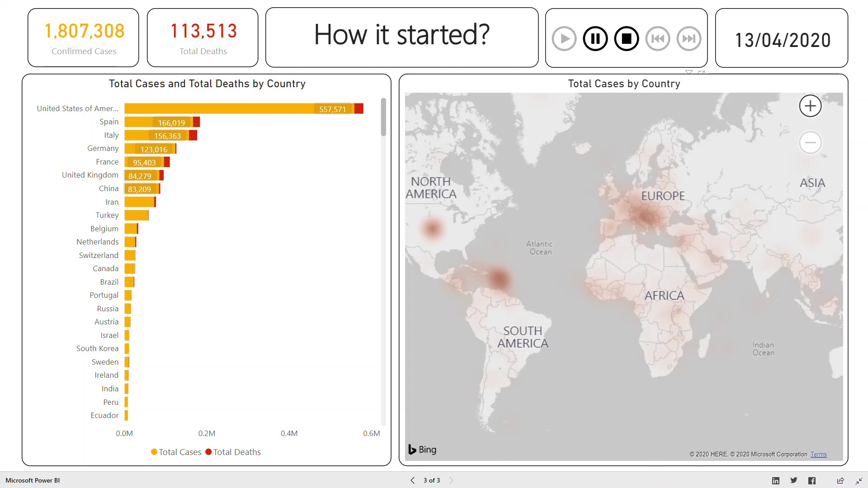Toggle Total Deaths legend item
This screenshot has height=488, width=868.
[233, 452]
